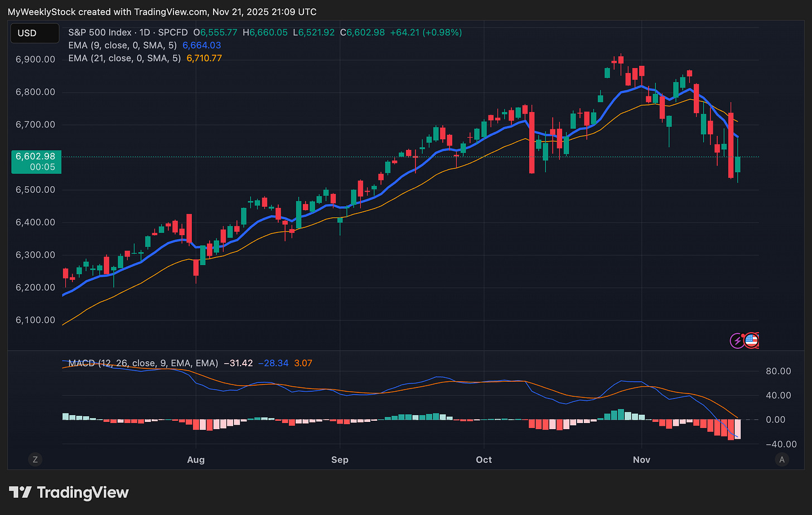812x515 pixels.
Task: Click the 6,500.00 price axis label
Action: pyautogui.click(x=36, y=190)
